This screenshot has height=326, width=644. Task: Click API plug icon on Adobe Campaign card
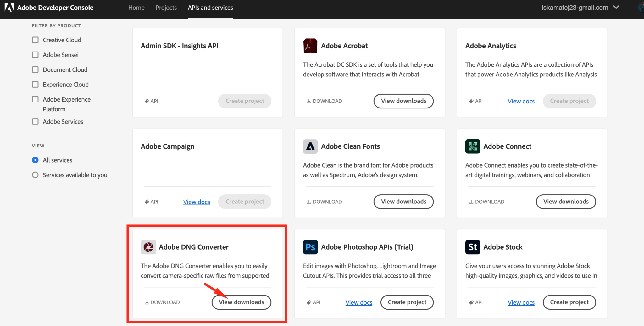147,202
